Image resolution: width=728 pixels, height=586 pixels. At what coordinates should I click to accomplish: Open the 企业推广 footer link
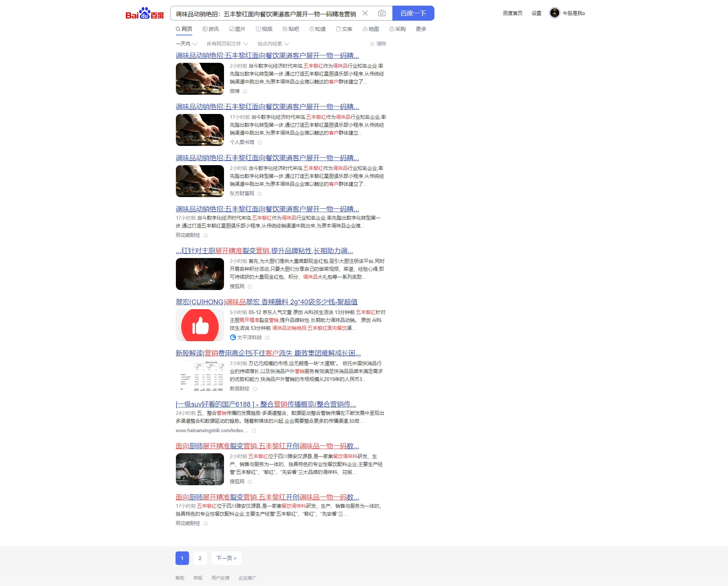pos(247,578)
